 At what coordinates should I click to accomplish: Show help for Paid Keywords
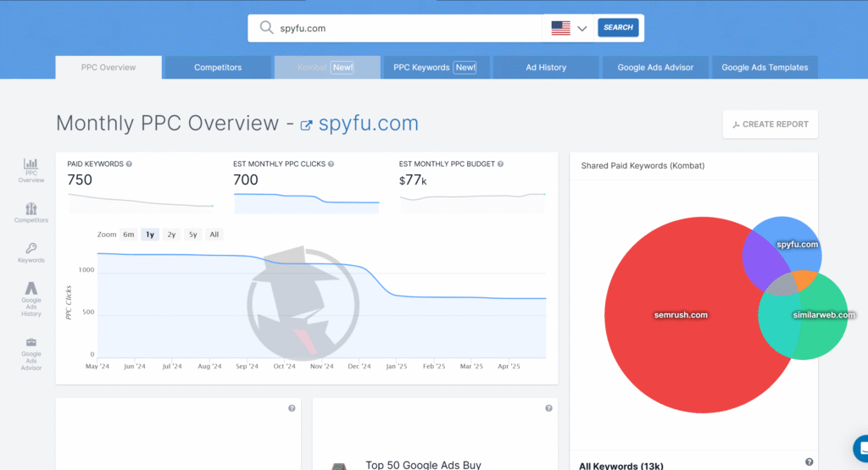coord(129,164)
